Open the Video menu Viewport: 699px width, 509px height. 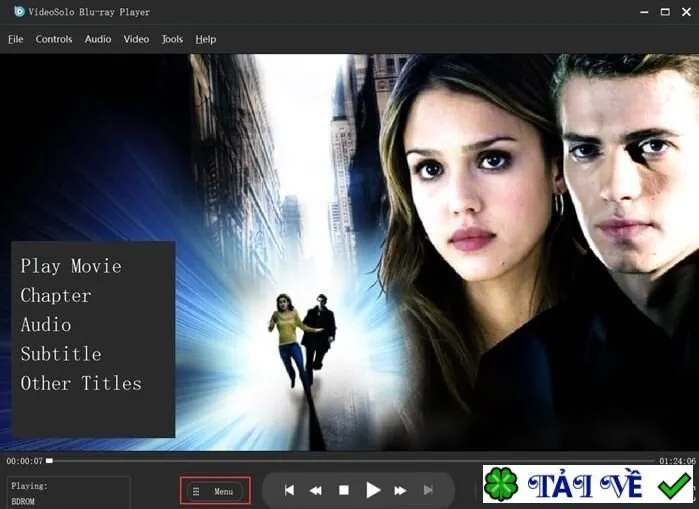pos(136,39)
